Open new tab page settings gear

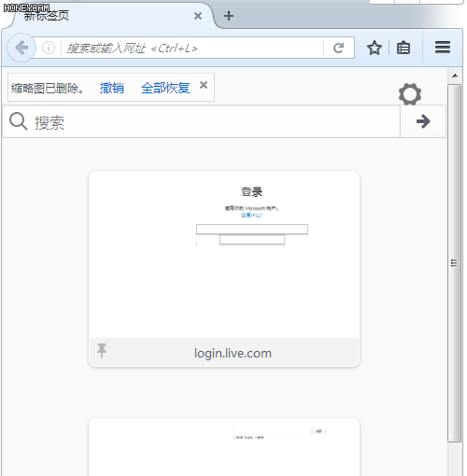410,94
